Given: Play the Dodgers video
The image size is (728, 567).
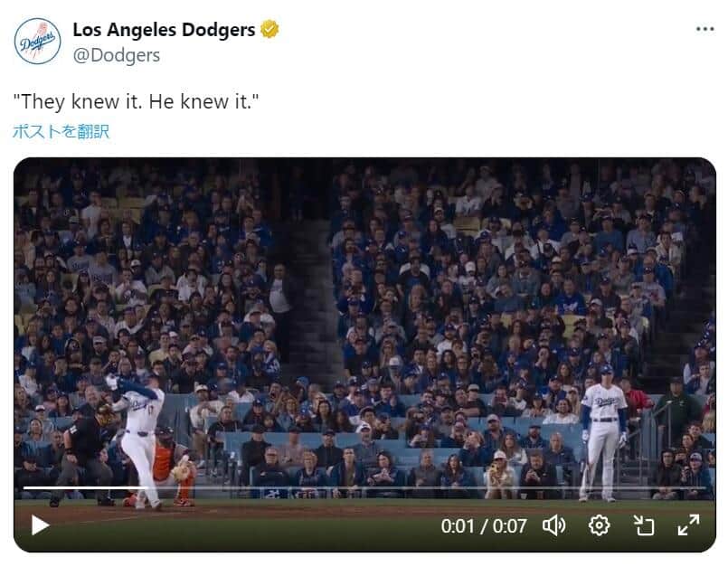Looking at the screenshot, I should click(x=39, y=524).
